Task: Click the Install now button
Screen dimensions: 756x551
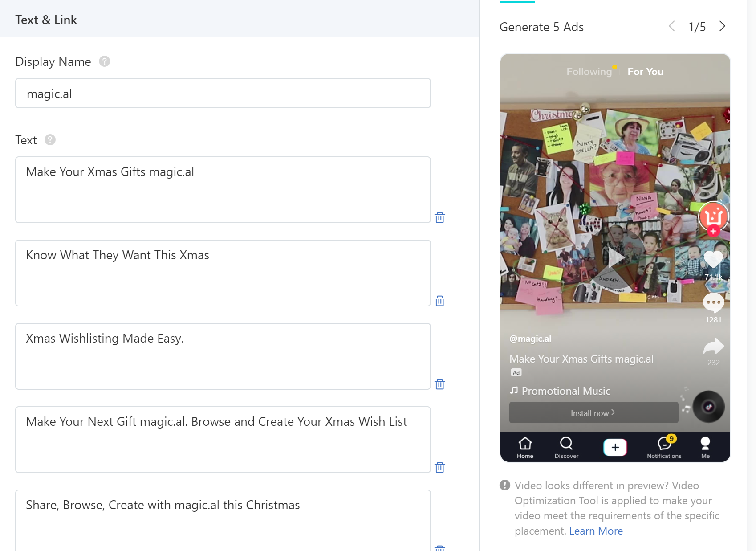Action: (x=593, y=413)
